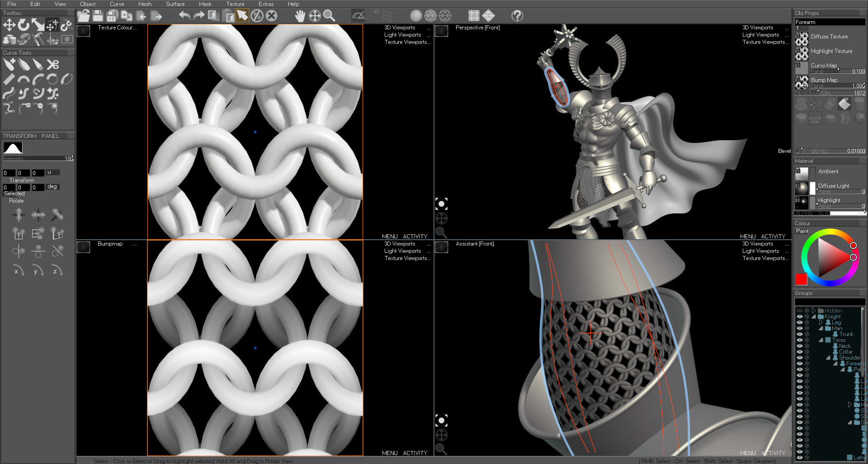The height and width of the screenshot is (464, 868).
Task: Pick the circle curve tool in Curve Tools
Action: [x=52, y=79]
